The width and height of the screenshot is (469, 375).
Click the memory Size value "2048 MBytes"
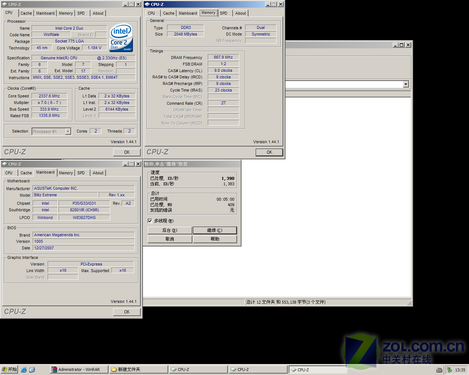[186, 34]
